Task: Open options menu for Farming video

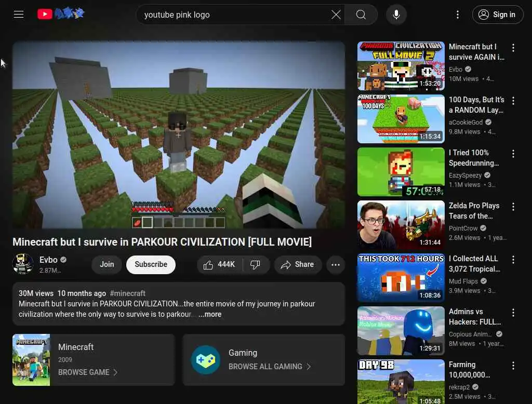Action: (x=513, y=366)
